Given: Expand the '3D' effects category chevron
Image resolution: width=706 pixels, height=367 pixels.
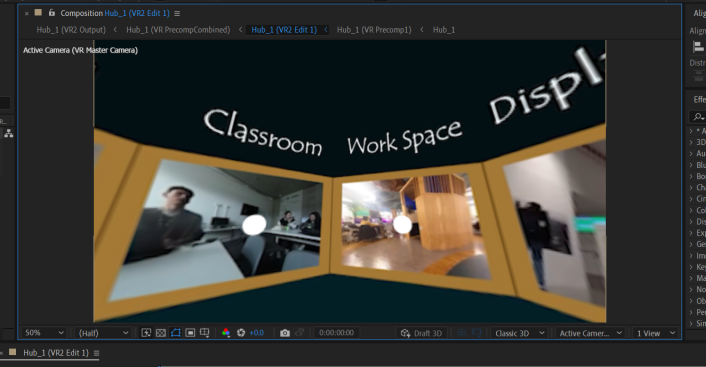Looking at the screenshot, I should [x=691, y=142].
